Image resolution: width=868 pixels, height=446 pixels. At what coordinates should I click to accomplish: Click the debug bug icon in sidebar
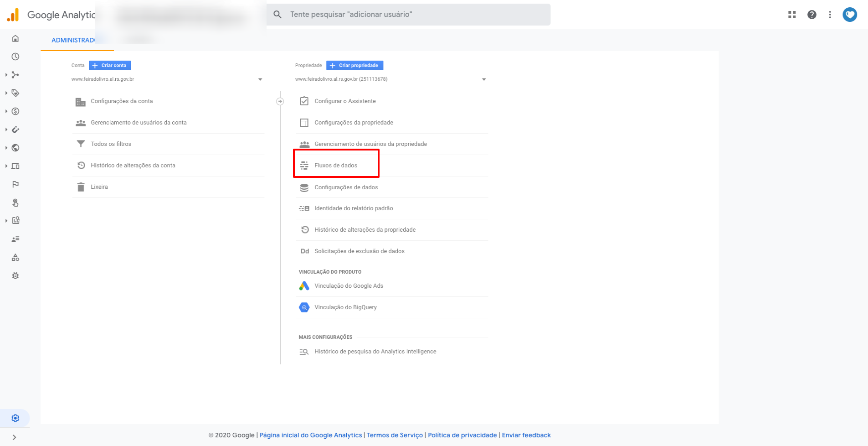(x=15, y=275)
